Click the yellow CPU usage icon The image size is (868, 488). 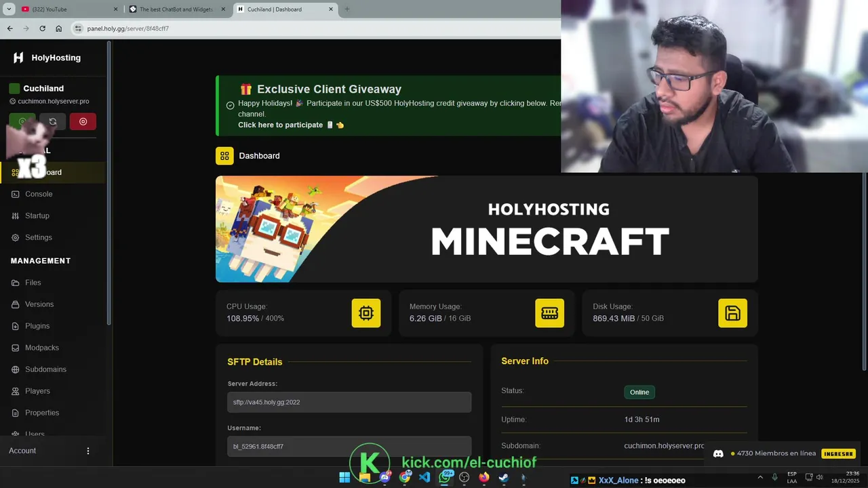[x=366, y=313]
